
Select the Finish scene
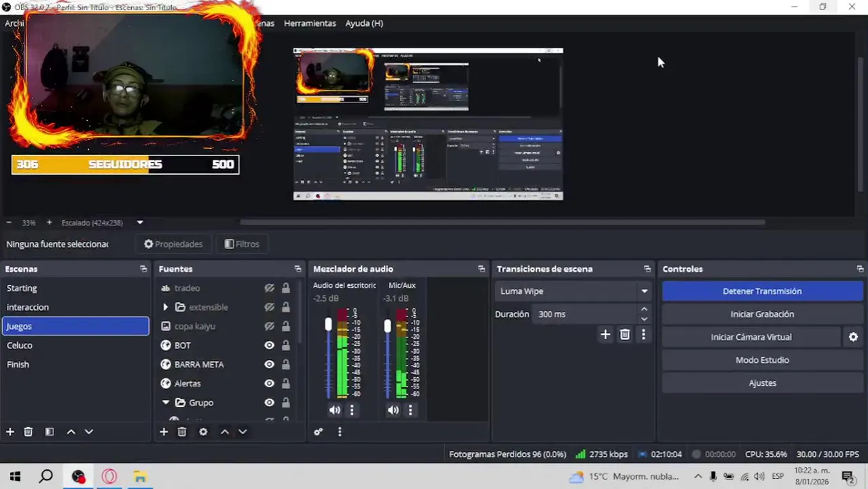[x=75, y=364]
